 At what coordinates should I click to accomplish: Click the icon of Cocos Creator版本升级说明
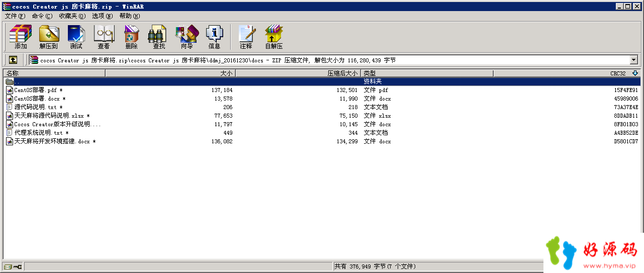(10, 124)
